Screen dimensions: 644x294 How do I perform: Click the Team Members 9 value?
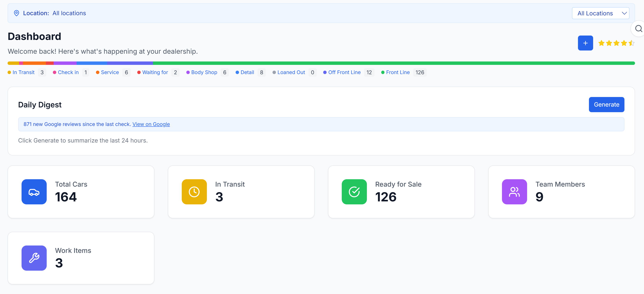click(539, 197)
